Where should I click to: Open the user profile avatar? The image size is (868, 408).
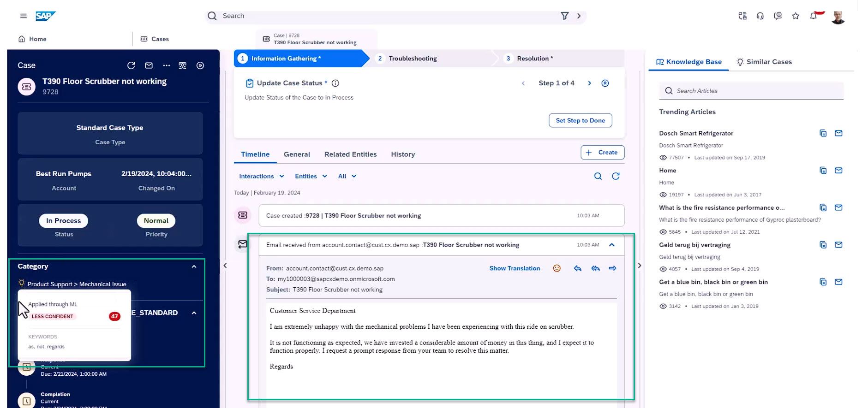pos(838,17)
